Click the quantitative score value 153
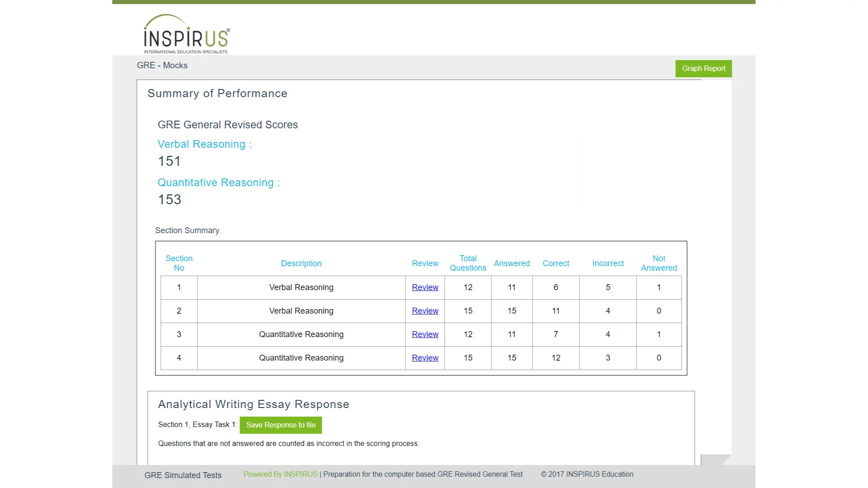Viewport: 868px width, 488px height. click(x=170, y=200)
